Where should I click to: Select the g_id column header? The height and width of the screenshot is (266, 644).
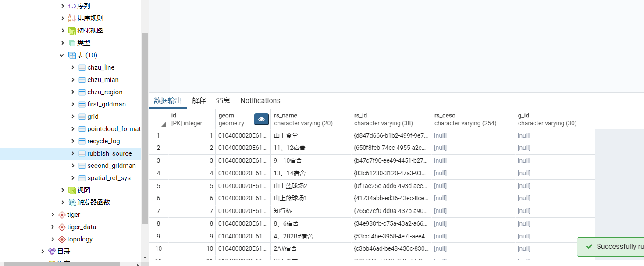[x=555, y=119]
